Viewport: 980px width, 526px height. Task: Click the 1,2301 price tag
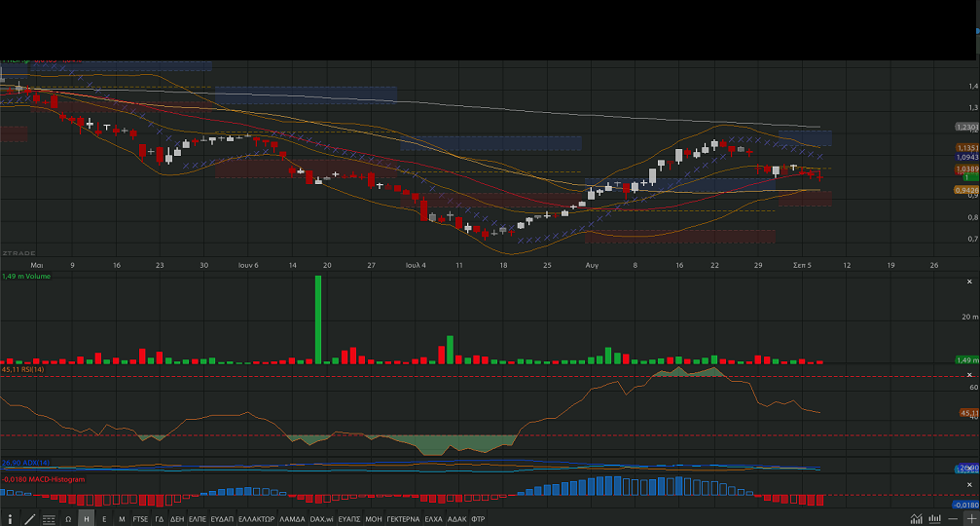pyautogui.click(x=967, y=127)
